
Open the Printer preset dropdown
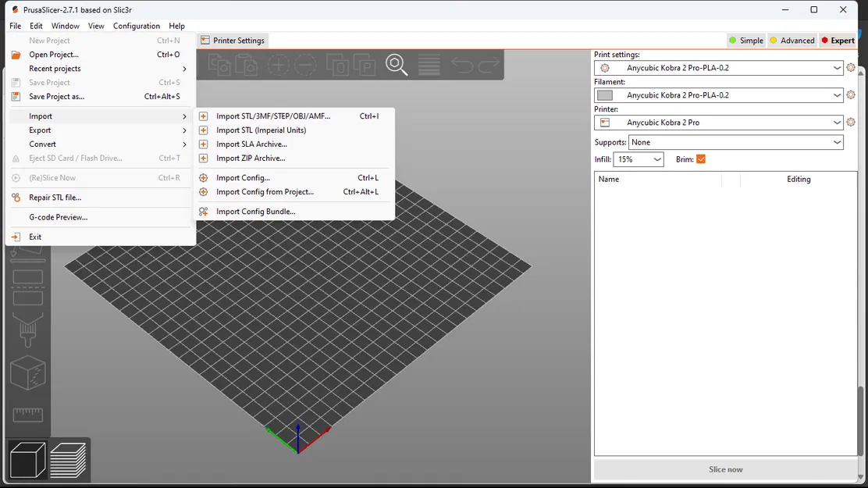pos(719,122)
